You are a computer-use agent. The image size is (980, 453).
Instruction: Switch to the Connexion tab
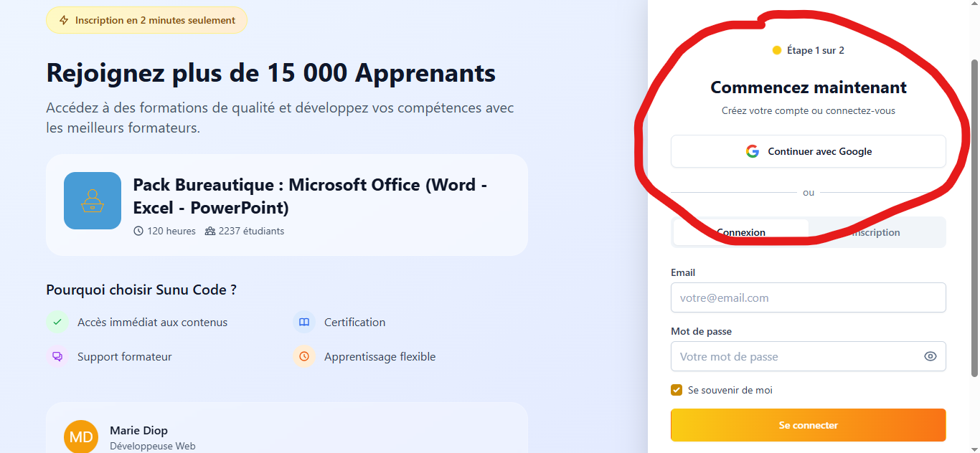[741, 232]
